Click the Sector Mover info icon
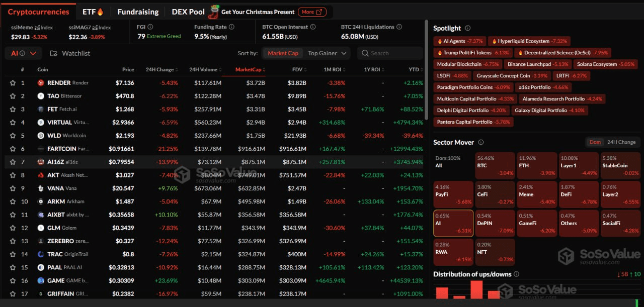The image size is (644, 307). pyautogui.click(x=480, y=143)
